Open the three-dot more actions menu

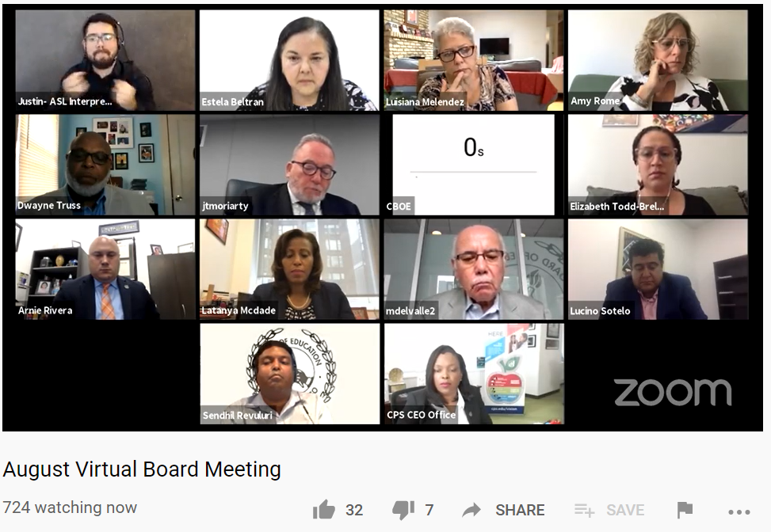[739, 512]
